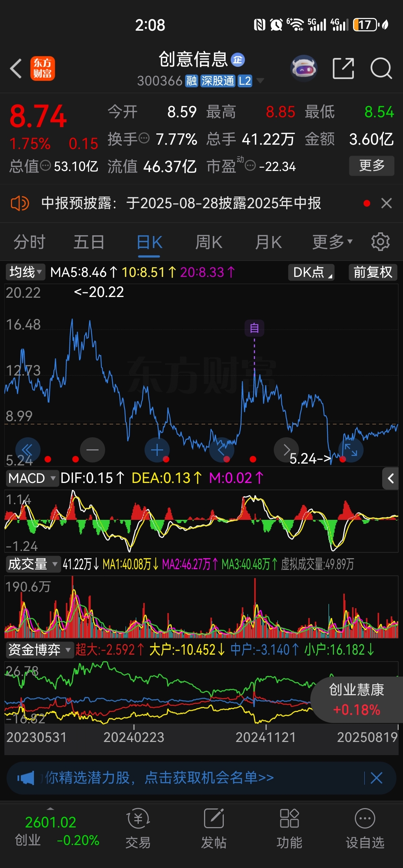This screenshot has width=403, height=868.
Task: Open chart settings gear
Action: tap(380, 242)
